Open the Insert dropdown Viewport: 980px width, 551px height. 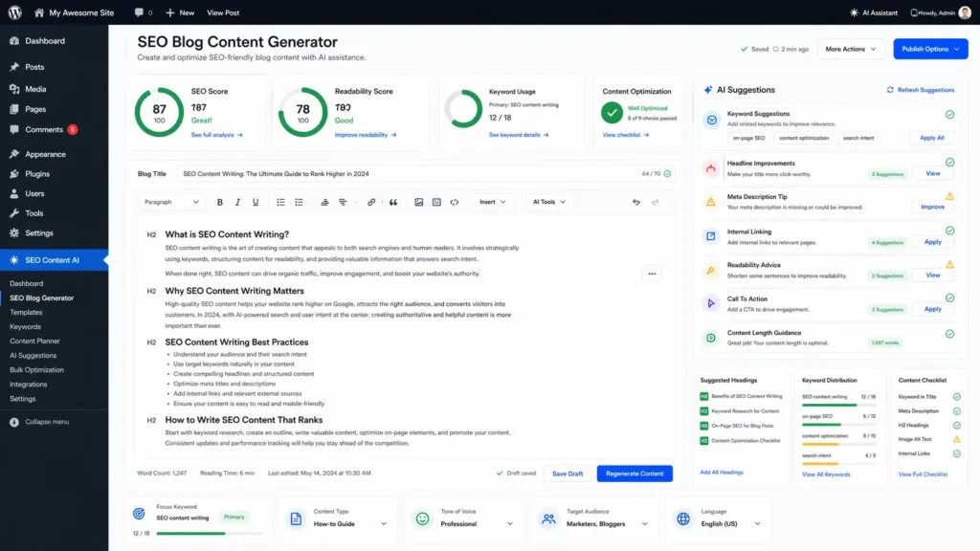[x=493, y=202]
